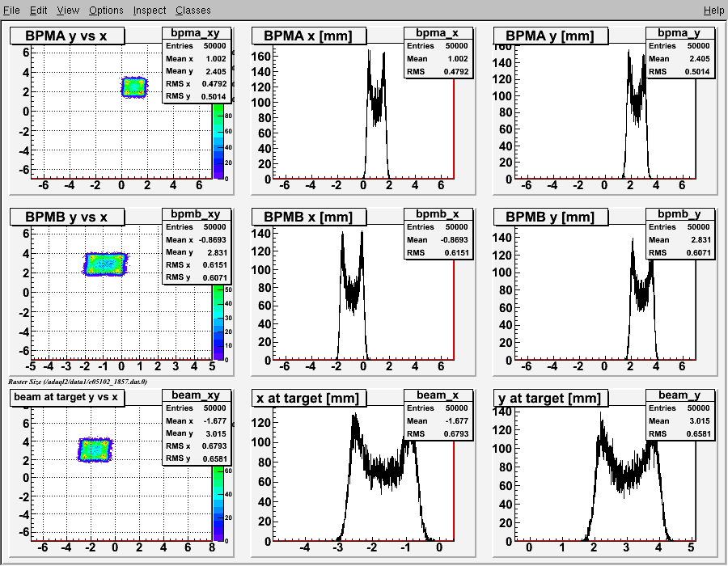Open the File menu

pyautogui.click(x=11, y=10)
